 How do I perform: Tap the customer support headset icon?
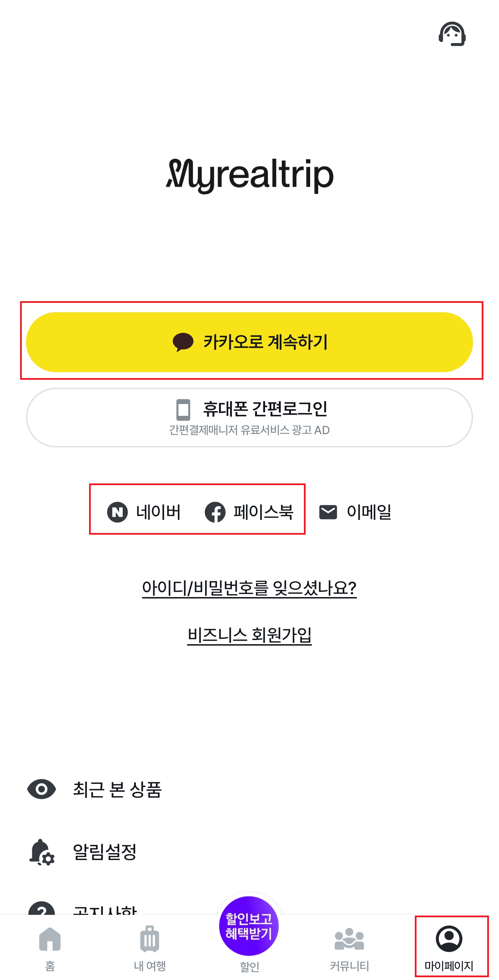click(452, 34)
